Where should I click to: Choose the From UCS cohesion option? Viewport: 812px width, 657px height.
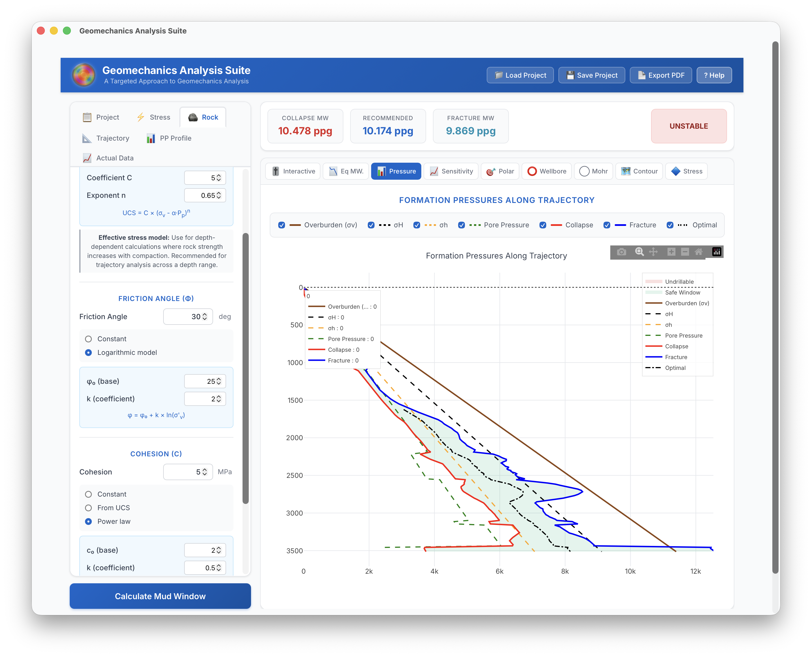[88, 508]
